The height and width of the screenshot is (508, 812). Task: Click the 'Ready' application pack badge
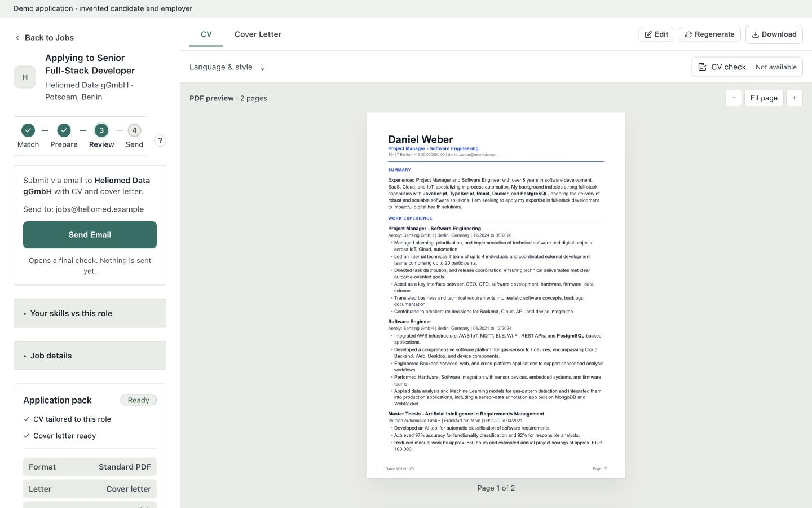(x=139, y=400)
